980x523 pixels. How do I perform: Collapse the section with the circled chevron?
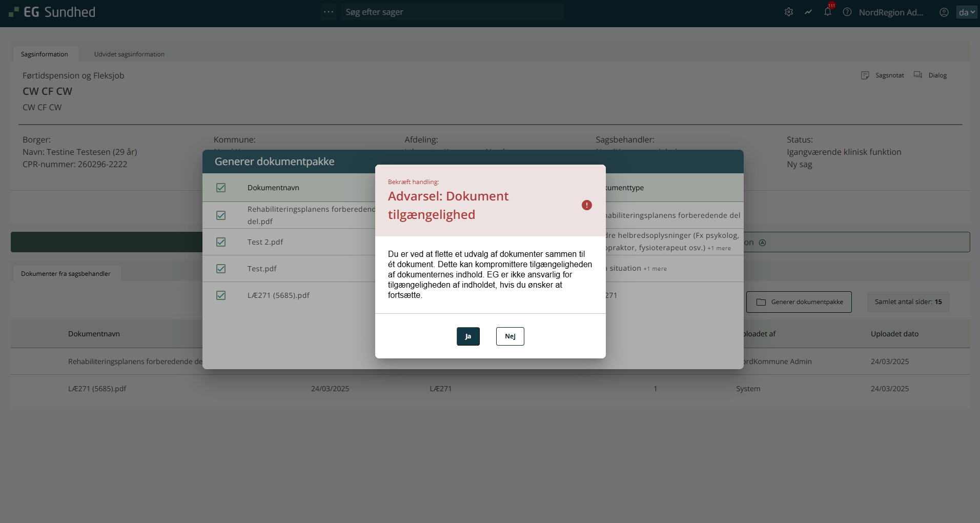point(763,243)
